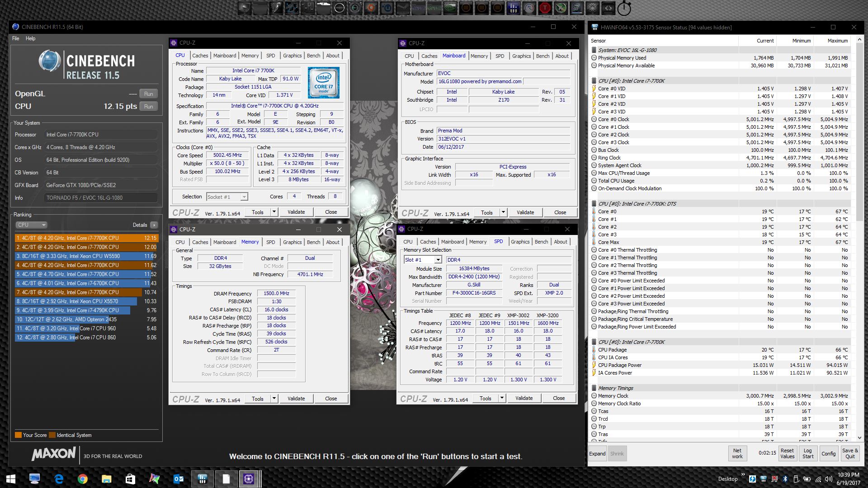Click the NVIDIA icon in top dock

[x=449, y=8]
